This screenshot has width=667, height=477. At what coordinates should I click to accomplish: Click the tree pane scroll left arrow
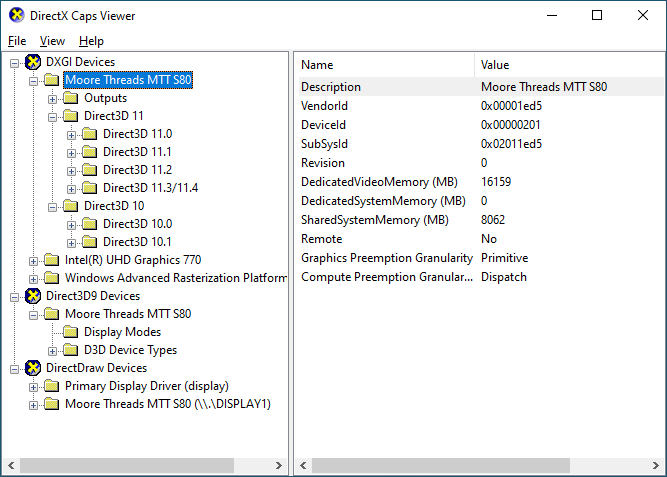click(x=11, y=465)
